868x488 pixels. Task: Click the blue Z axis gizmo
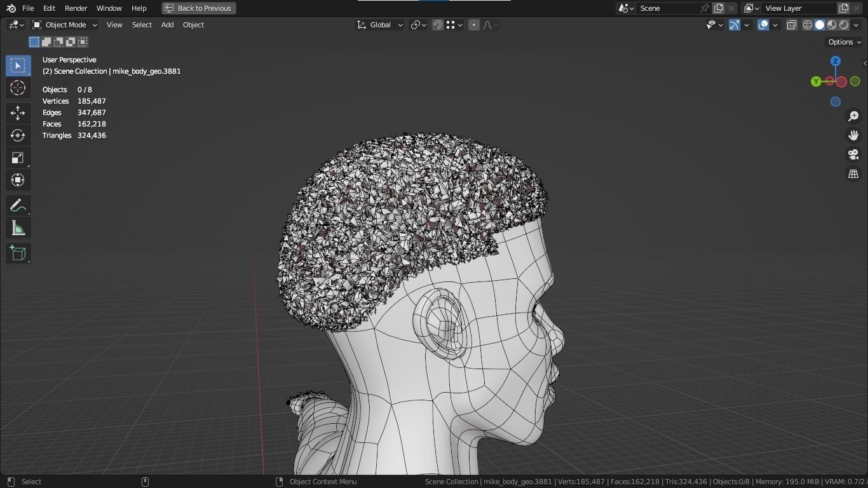(x=836, y=61)
